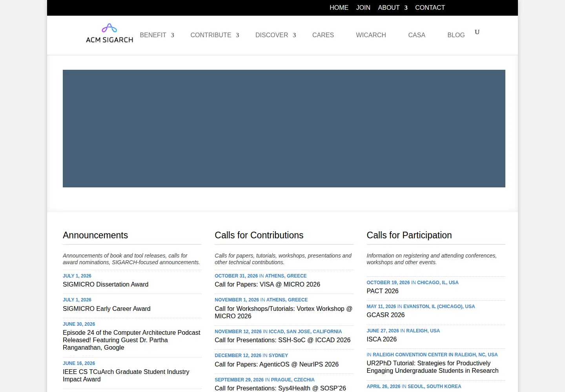Open the BLOG menu item
565x392 pixels.
pos(456,35)
